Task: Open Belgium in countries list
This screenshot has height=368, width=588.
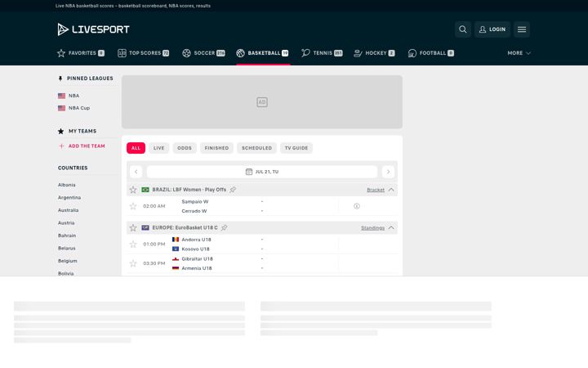Action: click(x=68, y=261)
